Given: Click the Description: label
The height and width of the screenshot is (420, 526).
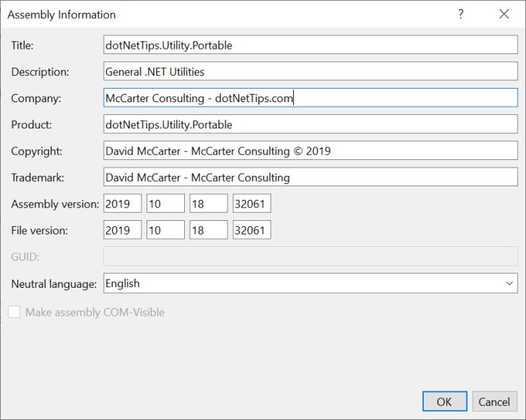Looking at the screenshot, I should [x=40, y=72].
